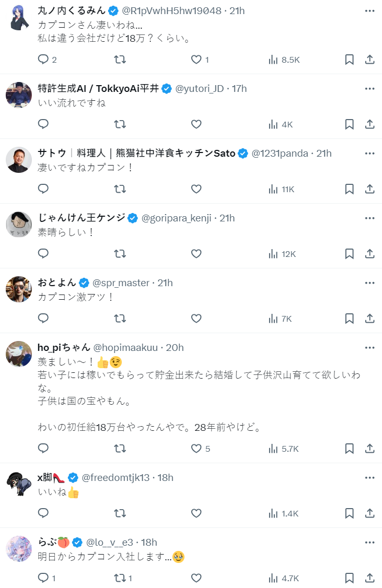Reply to らぶ's カプコン入社 post

pyautogui.click(x=44, y=578)
